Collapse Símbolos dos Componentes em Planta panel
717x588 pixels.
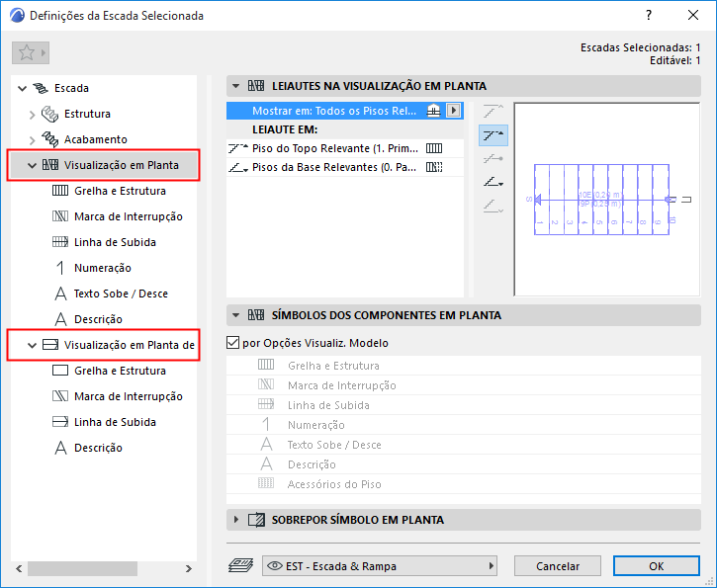(236, 315)
